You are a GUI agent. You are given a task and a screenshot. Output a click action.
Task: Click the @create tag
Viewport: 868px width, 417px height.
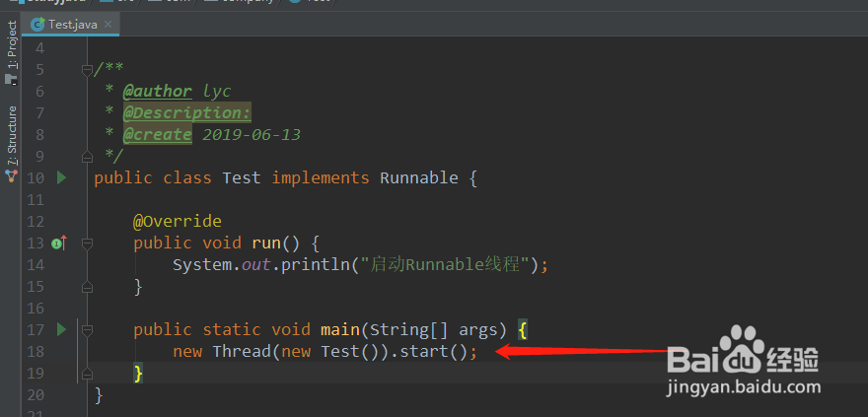pyautogui.click(x=157, y=134)
